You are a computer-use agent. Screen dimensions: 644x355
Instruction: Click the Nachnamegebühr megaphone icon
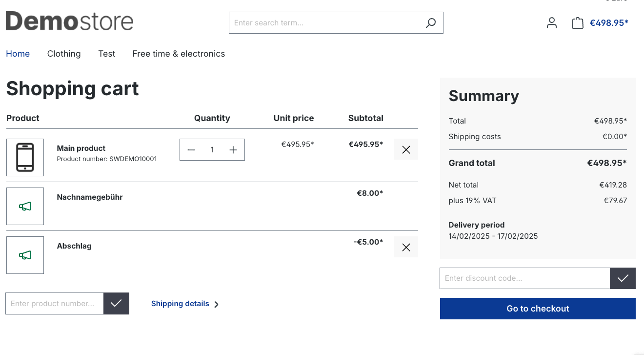pos(25,207)
